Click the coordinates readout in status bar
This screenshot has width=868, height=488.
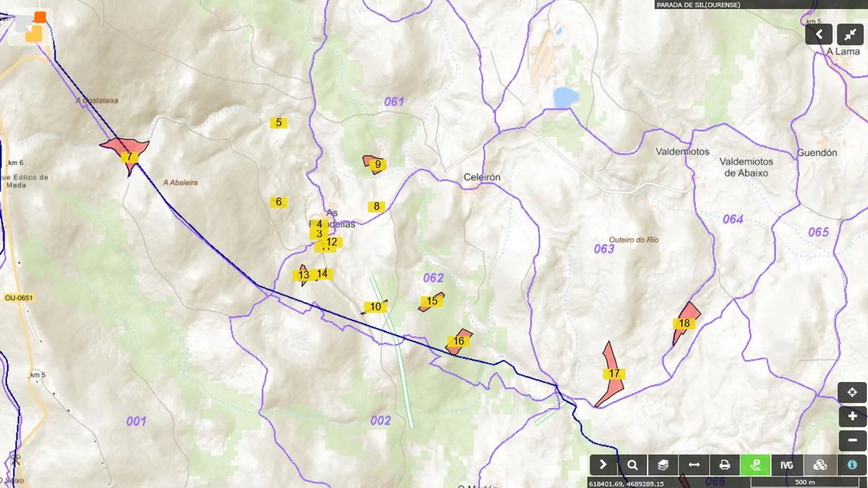coord(626,484)
